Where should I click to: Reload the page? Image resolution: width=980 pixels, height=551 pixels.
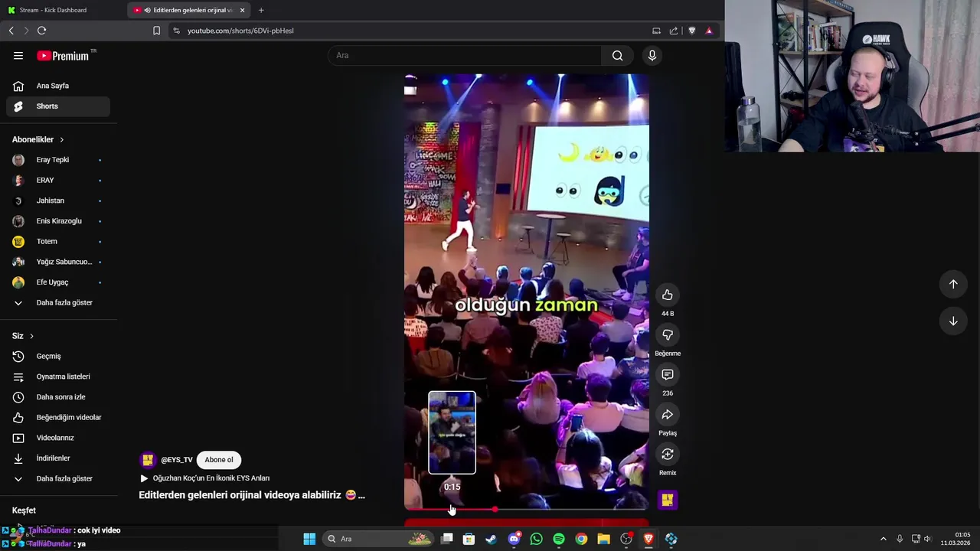pyautogui.click(x=42, y=31)
